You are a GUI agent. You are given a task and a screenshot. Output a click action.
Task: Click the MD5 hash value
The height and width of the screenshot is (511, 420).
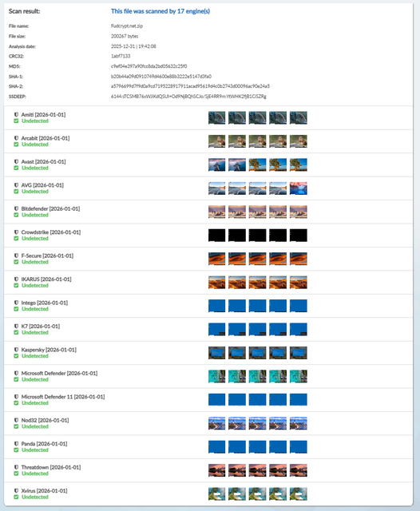point(149,66)
